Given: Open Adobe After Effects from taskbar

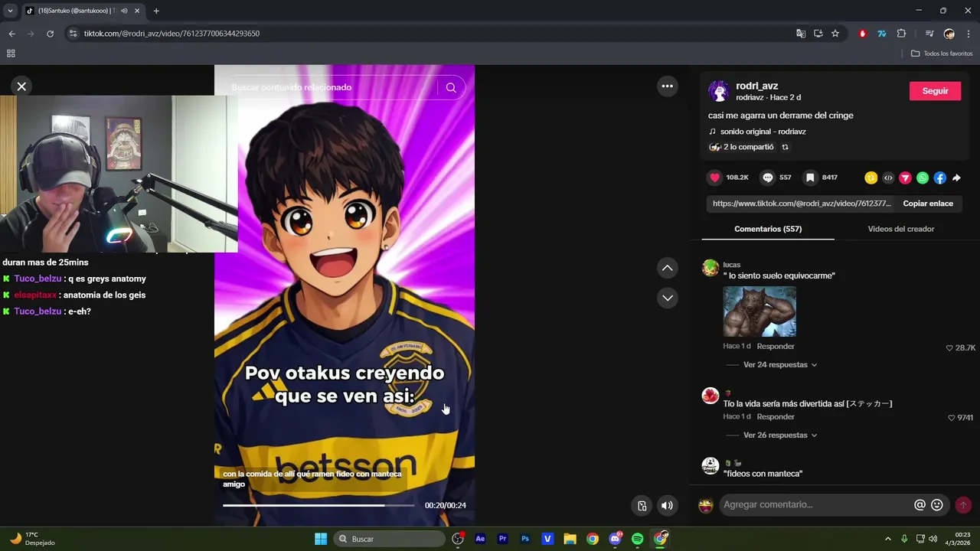Looking at the screenshot, I should point(480,539).
